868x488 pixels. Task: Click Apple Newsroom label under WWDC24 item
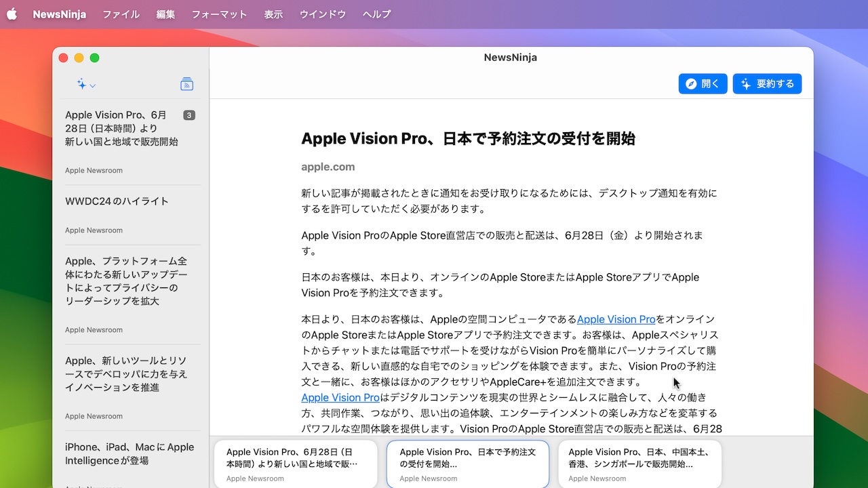pyautogui.click(x=94, y=230)
